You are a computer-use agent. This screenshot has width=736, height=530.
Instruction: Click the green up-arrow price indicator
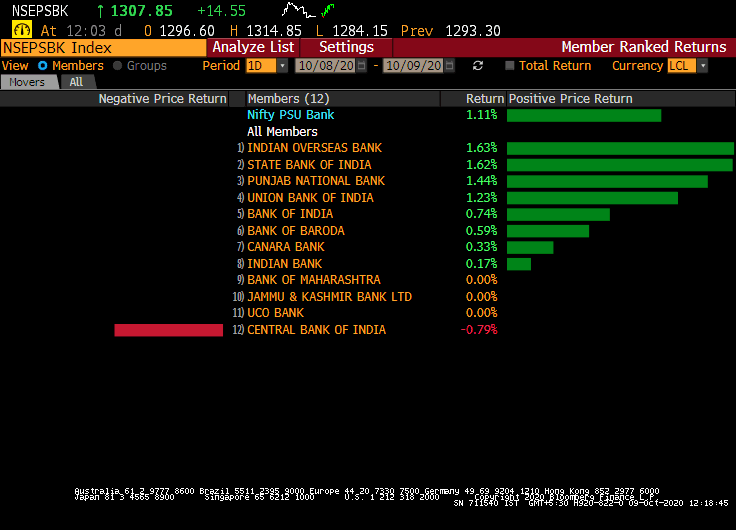coord(100,11)
